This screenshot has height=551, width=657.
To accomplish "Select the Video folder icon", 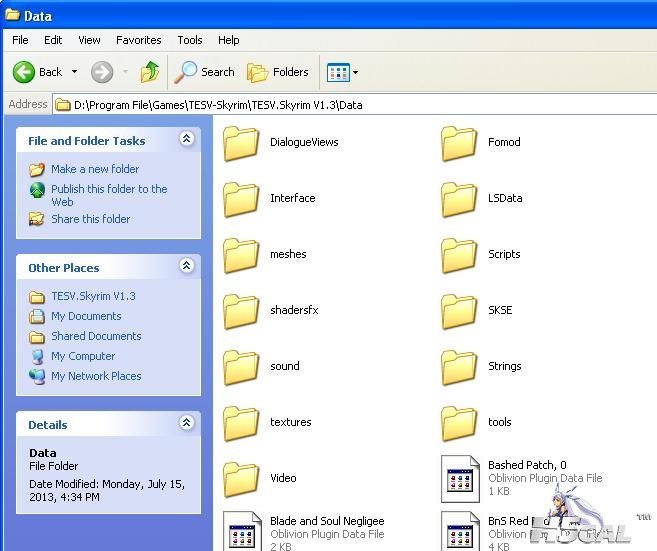I will [x=241, y=479].
